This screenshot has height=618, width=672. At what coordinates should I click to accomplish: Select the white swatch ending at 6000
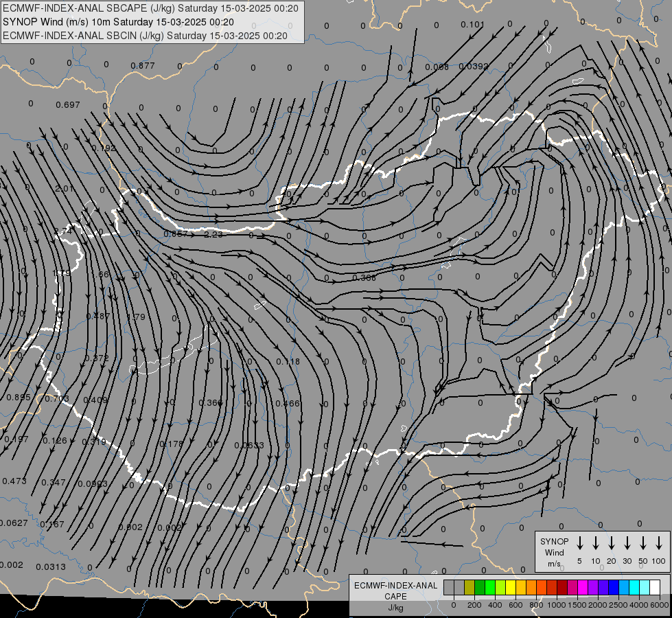[x=654, y=587]
